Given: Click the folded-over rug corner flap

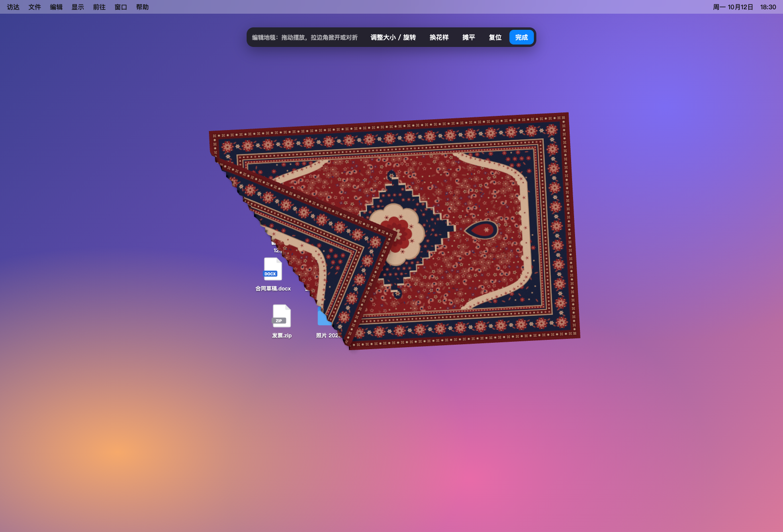Looking at the screenshot, I should pos(313,244).
